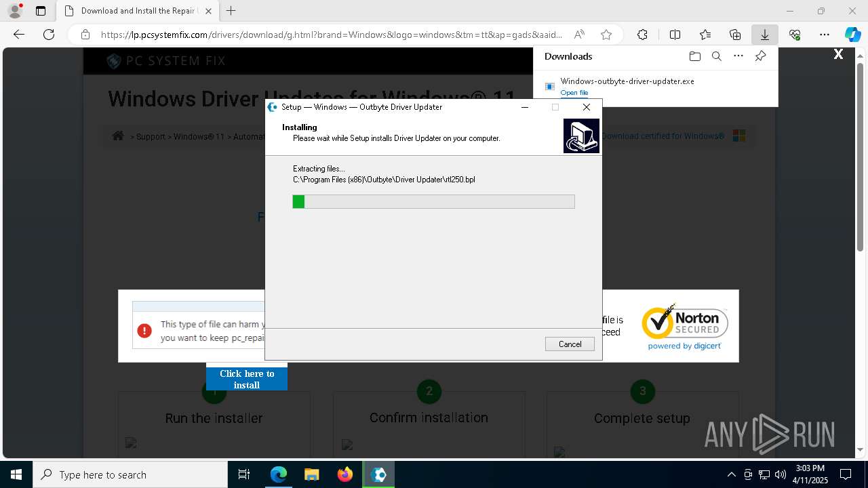
Task: Open Copilot sidebar
Action: [x=852, y=35]
